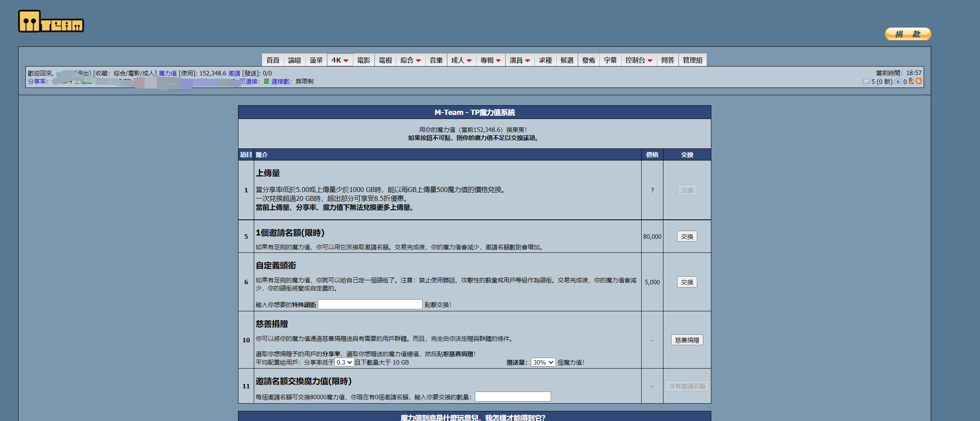This screenshot has width=980, height=421.
Task: Click the 慈善捐贈 heading text
Action: 272,324
